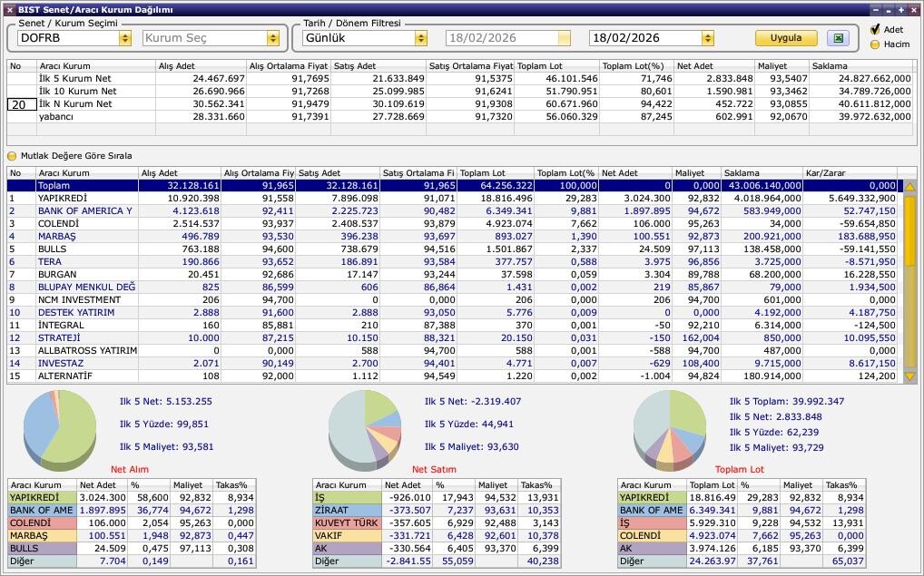
Task: Click the scroll up arrow of the broker table
Action: pos(909,186)
